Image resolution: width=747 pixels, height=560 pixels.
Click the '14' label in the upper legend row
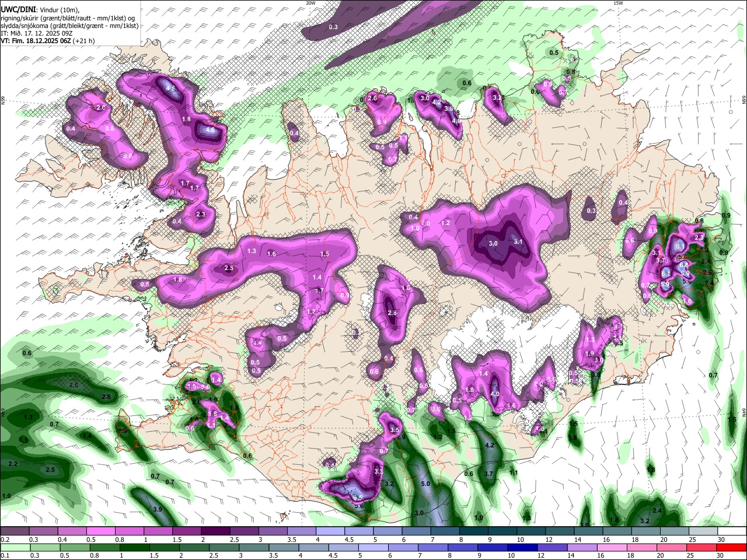point(578,539)
